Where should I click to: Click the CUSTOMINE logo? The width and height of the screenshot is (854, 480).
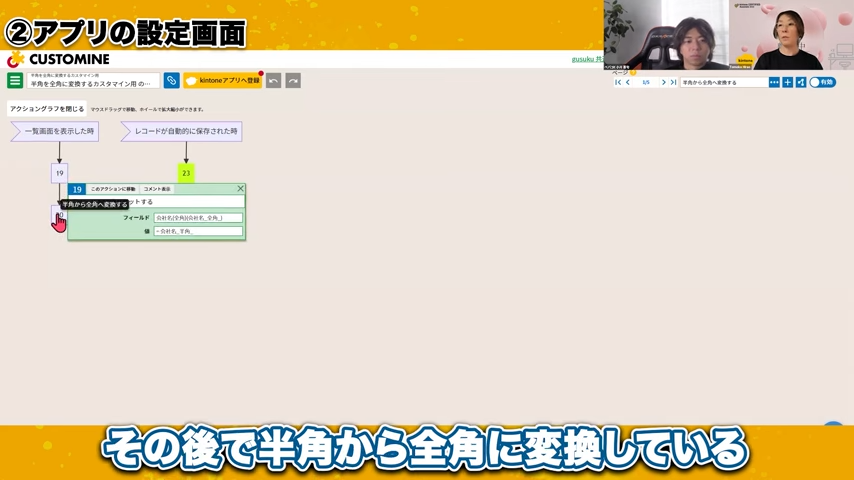pyautogui.click(x=58, y=59)
